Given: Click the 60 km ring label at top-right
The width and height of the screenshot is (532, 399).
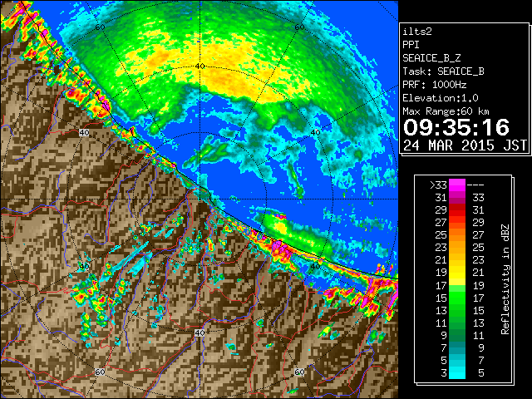Looking at the screenshot, I should pyautogui.click(x=299, y=27).
